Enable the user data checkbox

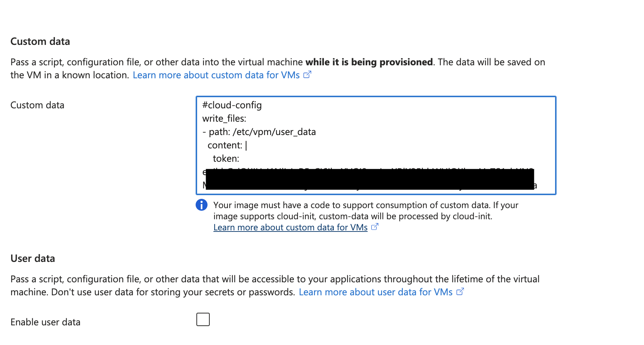(203, 319)
